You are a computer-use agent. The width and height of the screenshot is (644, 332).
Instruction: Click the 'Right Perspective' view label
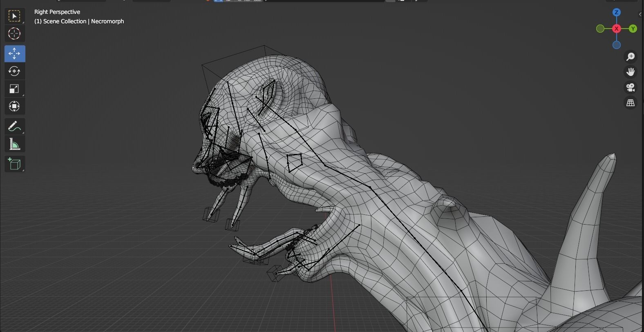57,12
